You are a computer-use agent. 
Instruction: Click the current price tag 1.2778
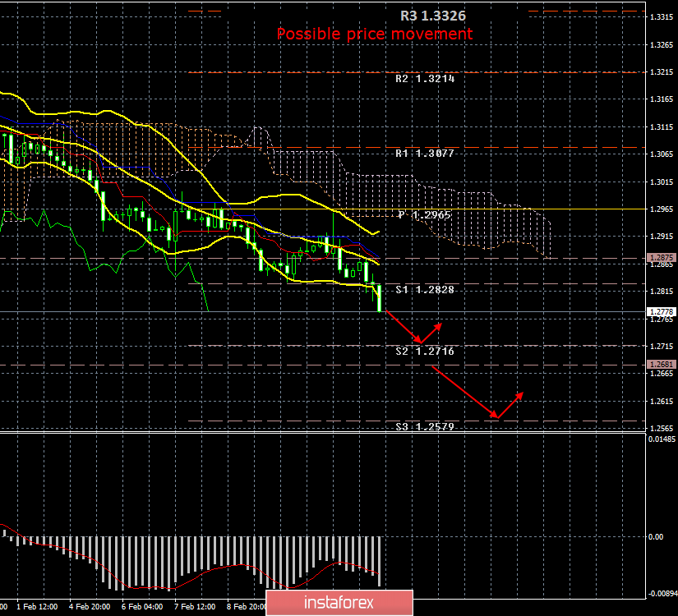tap(662, 311)
